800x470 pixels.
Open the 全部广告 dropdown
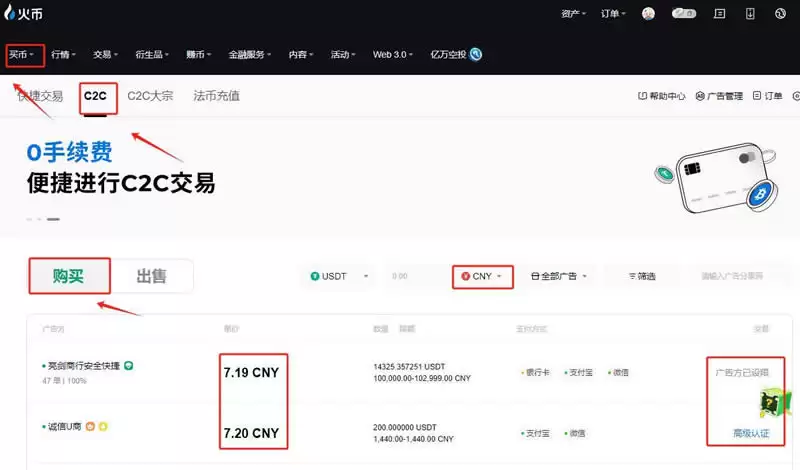559,276
